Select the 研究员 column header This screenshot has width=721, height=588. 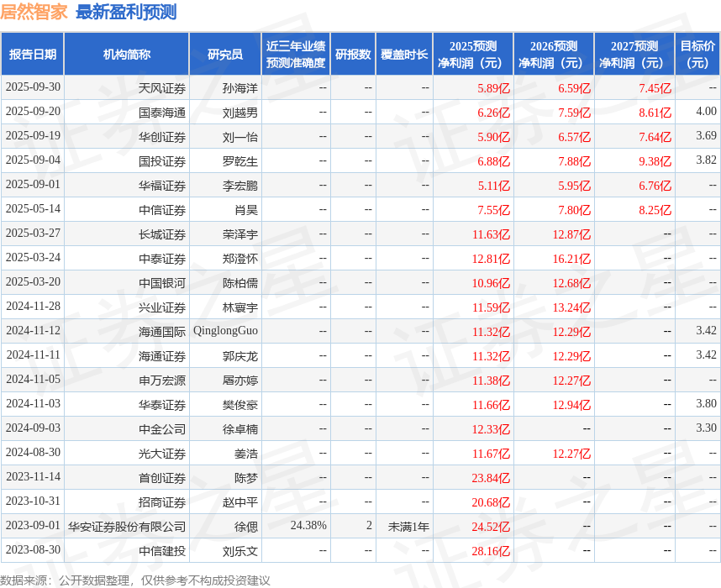[225, 55]
